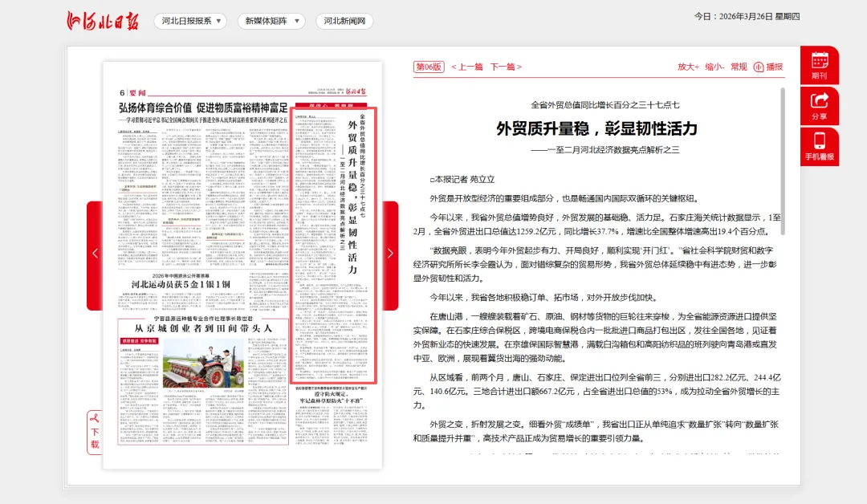Click subtitle 一至二月河北经济数据亮点解析之三
The image size is (867, 504).
(605, 150)
